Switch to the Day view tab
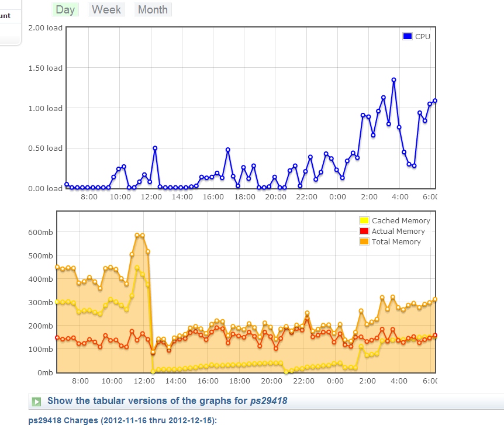Image resolution: width=504 pixels, height=425 pixels. [65, 9]
